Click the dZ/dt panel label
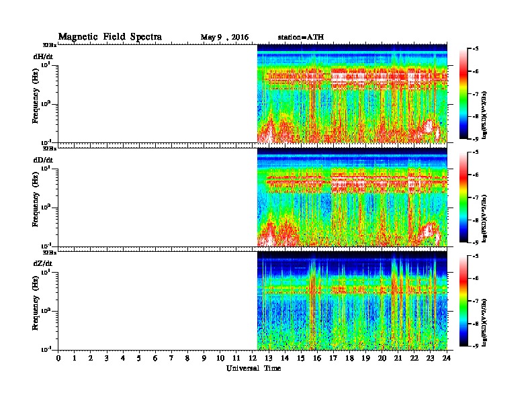The width and height of the screenshot is (532, 411). click(43, 263)
